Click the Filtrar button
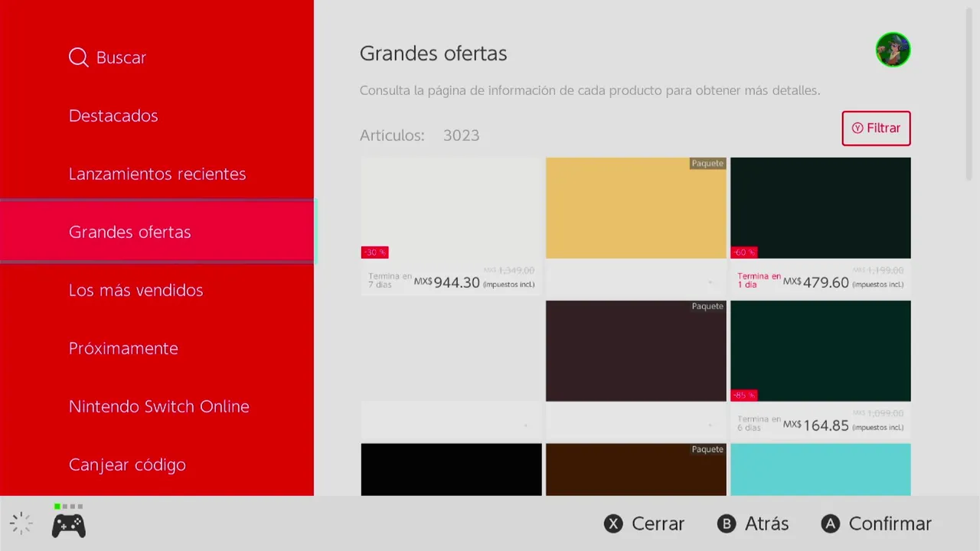Viewport: 980px width, 551px height. point(876,128)
